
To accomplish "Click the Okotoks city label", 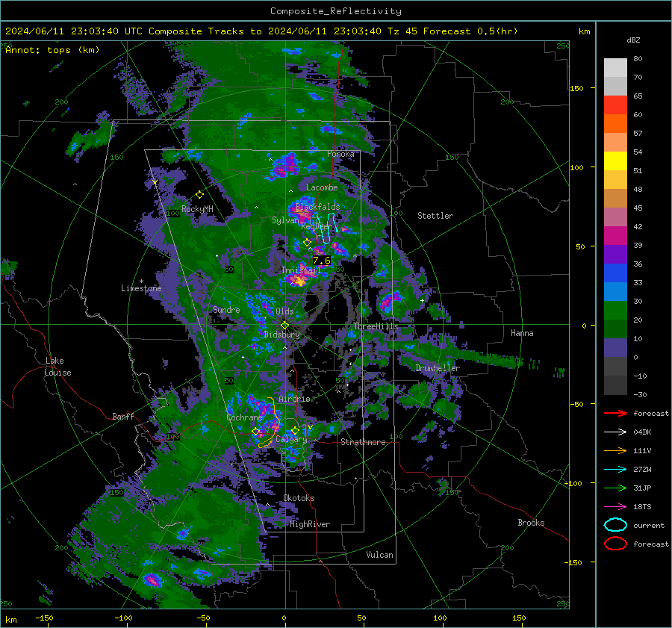I will [299, 498].
